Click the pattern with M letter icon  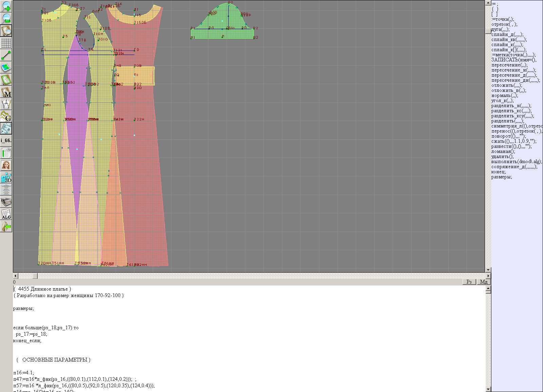(6, 92)
